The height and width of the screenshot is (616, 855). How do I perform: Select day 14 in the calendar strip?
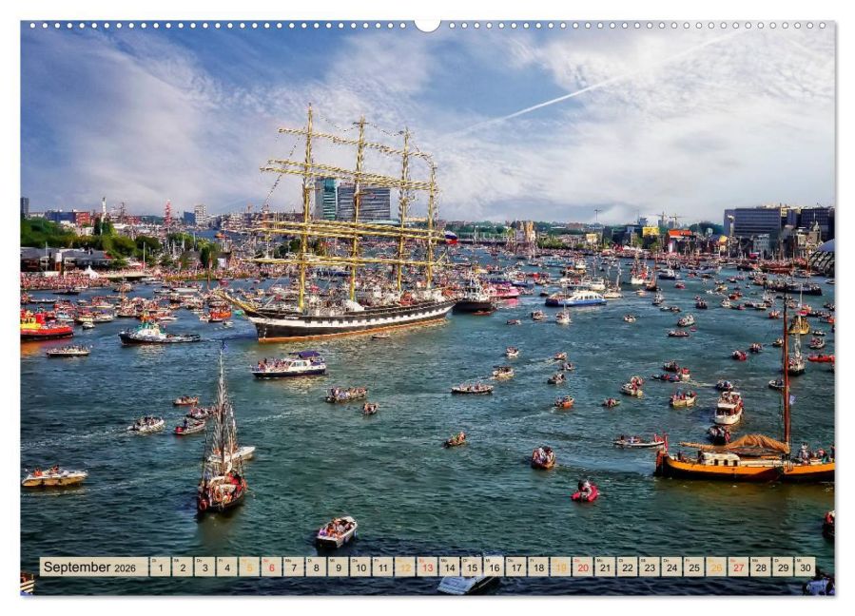pos(449,567)
